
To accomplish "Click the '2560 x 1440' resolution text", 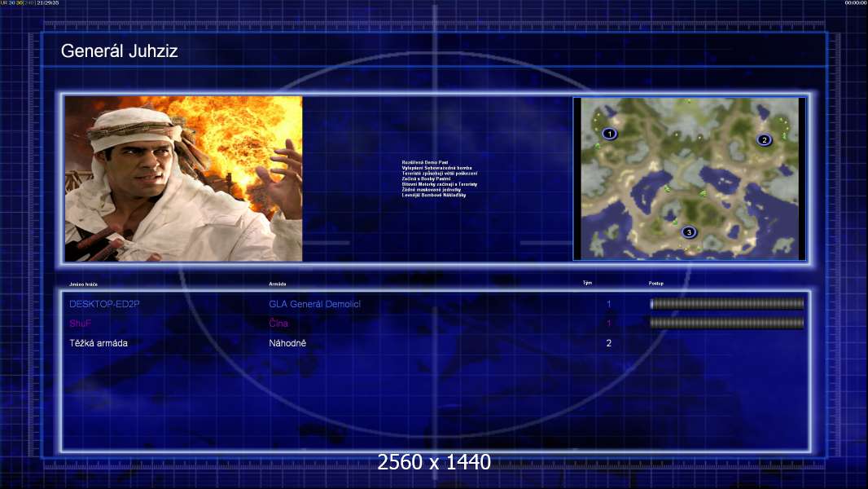I will tap(434, 462).
